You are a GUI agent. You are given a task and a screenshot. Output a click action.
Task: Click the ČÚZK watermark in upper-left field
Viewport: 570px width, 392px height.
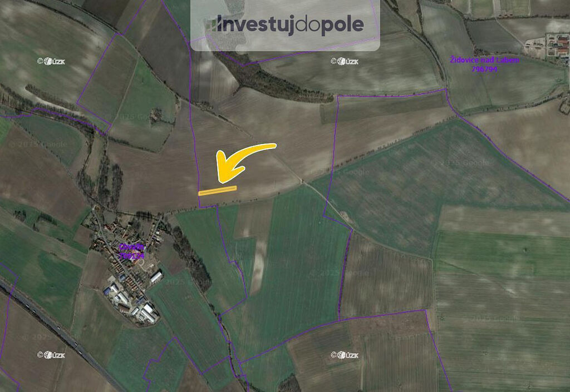click(51, 61)
